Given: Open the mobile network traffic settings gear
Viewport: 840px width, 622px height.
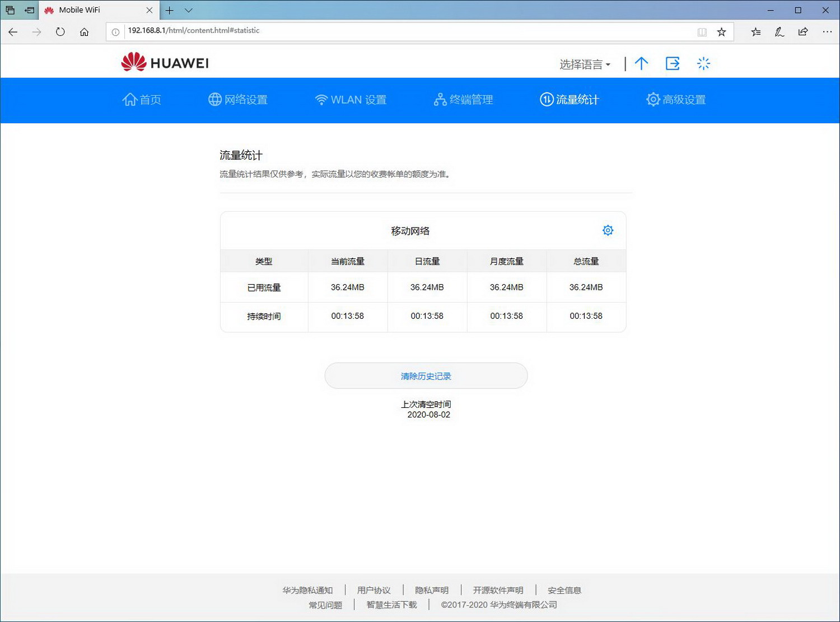Looking at the screenshot, I should pos(608,230).
